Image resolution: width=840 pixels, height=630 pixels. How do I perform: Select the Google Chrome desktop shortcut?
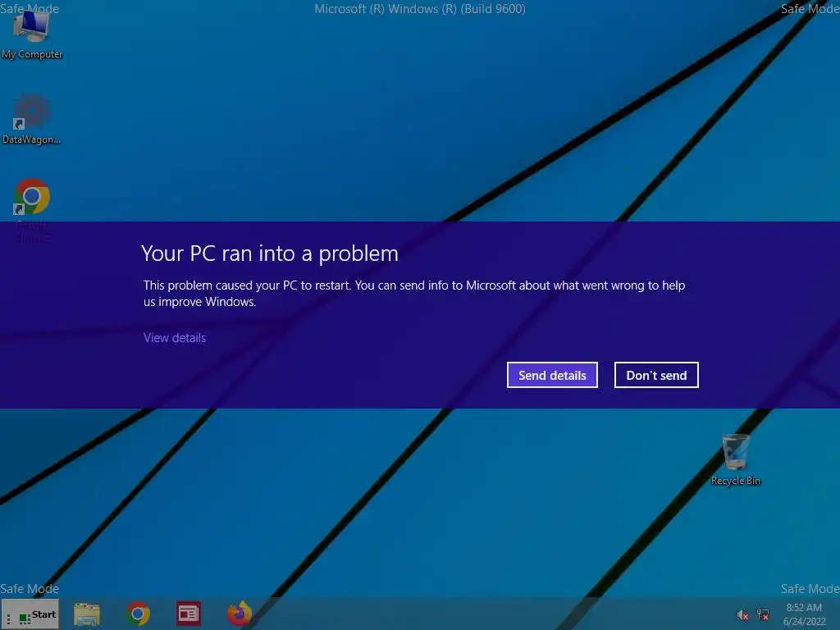pyautogui.click(x=32, y=208)
